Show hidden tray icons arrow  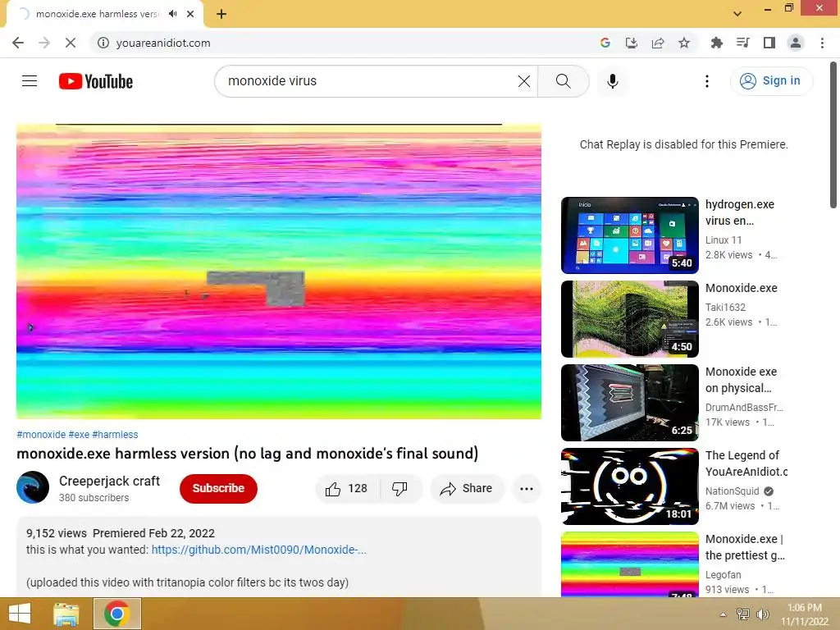[724, 614]
